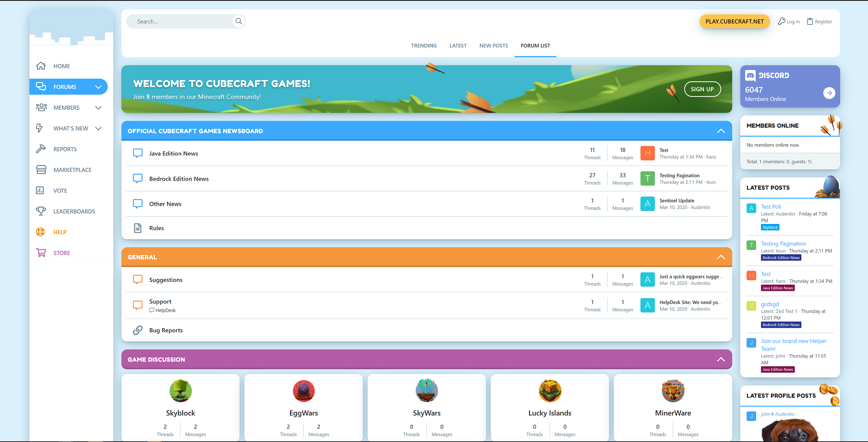Open the Marketplace menu item
Viewport: 868px width, 442px height.
click(72, 170)
